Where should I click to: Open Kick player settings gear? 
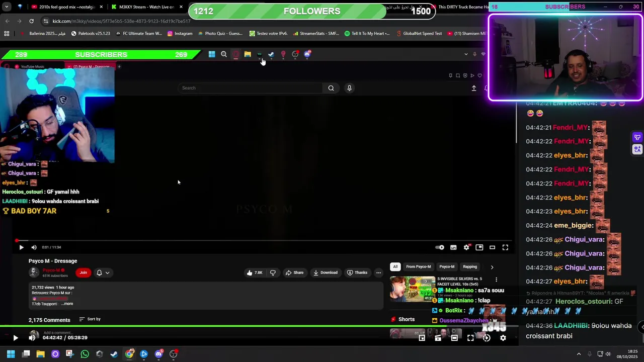tap(503, 338)
